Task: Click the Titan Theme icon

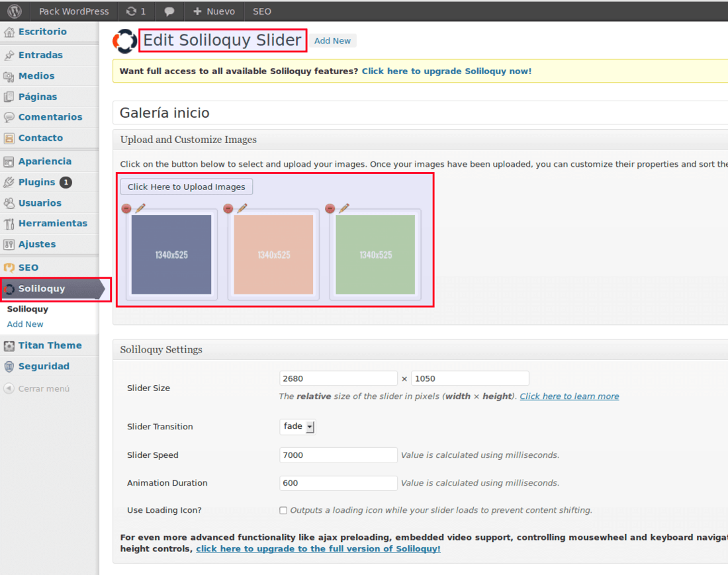Action: 9,346
